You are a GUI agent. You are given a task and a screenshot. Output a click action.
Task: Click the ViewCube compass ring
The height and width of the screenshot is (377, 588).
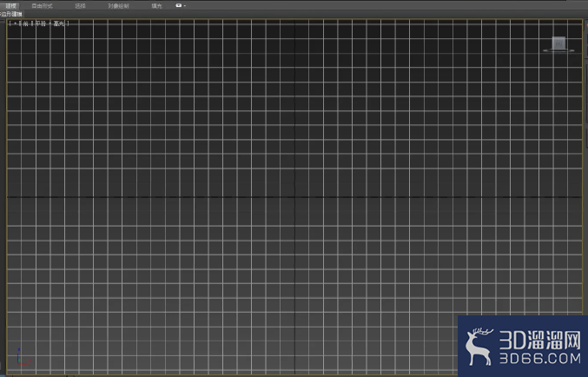[558, 50]
